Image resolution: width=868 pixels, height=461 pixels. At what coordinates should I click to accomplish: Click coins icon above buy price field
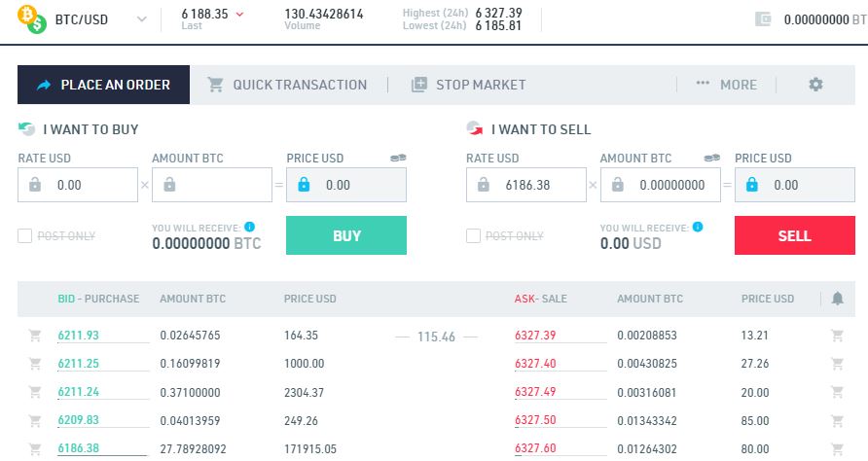[x=398, y=158]
